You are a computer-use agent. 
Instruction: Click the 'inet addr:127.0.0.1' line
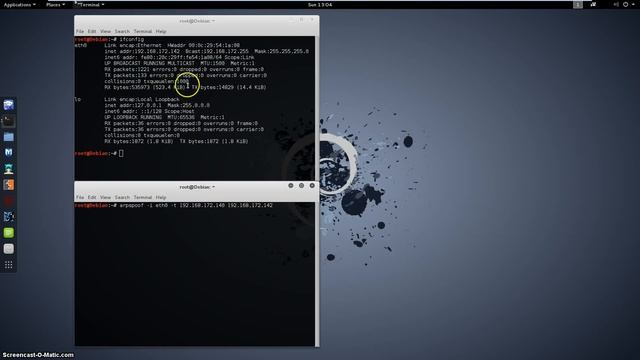[x=157, y=105]
